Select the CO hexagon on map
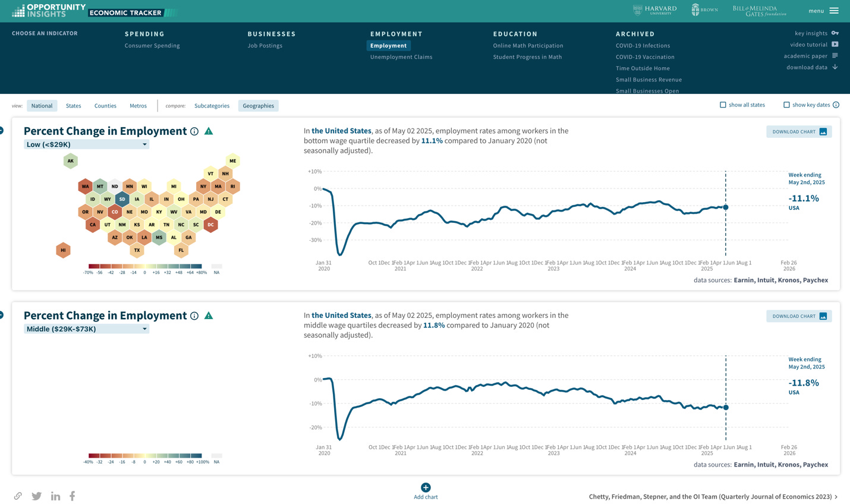Screen dimensions: 850x504 (115, 212)
